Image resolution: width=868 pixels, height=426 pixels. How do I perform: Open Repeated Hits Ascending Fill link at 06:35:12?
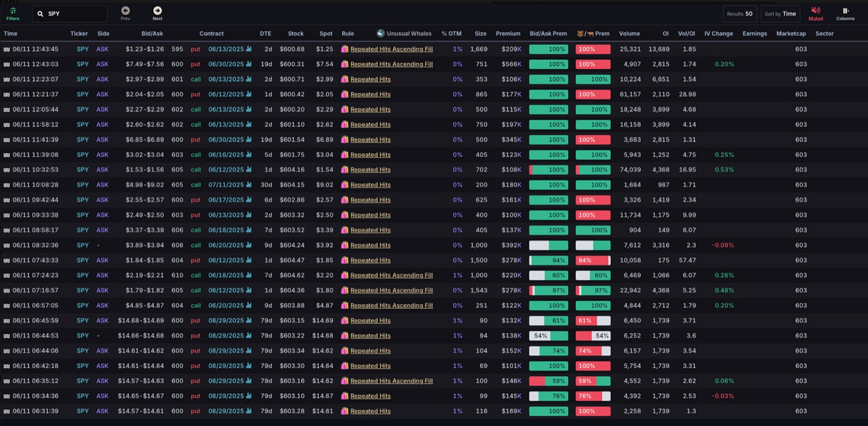392,381
